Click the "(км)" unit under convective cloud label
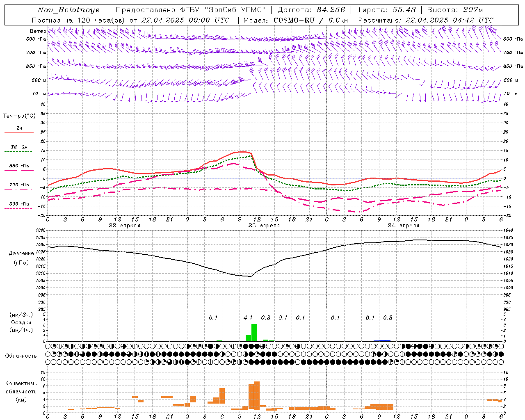 click(x=21, y=399)
